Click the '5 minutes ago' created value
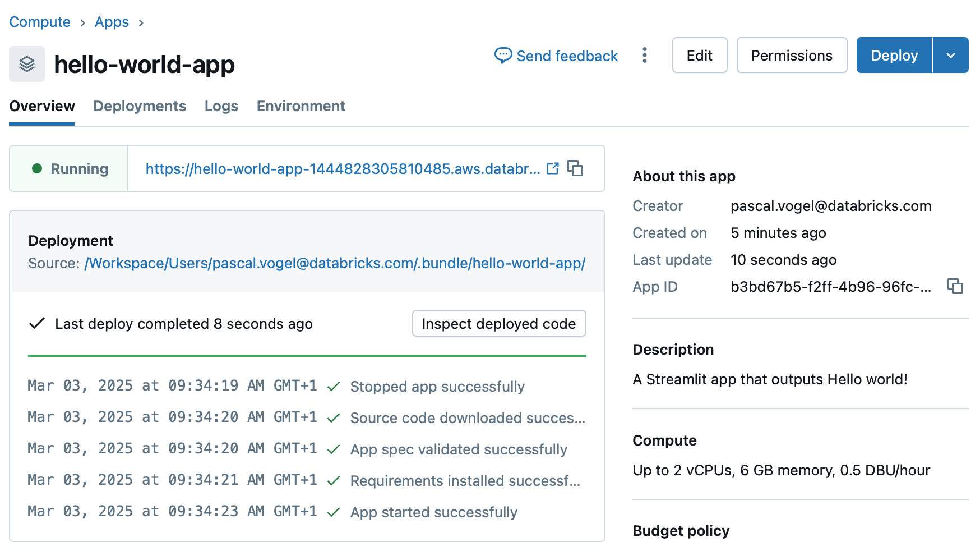Viewport: 980px width, 551px height. 778,233
